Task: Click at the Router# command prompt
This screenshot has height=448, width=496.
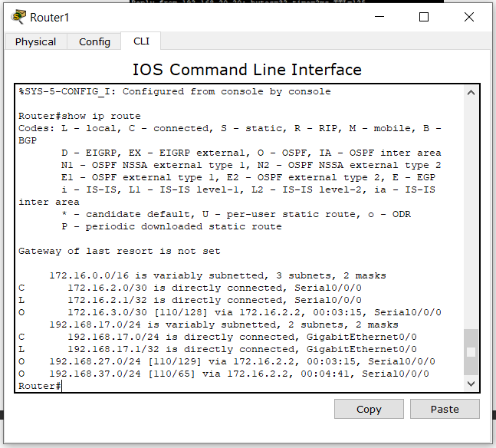Action: pyautogui.click(x=40, y=386)
